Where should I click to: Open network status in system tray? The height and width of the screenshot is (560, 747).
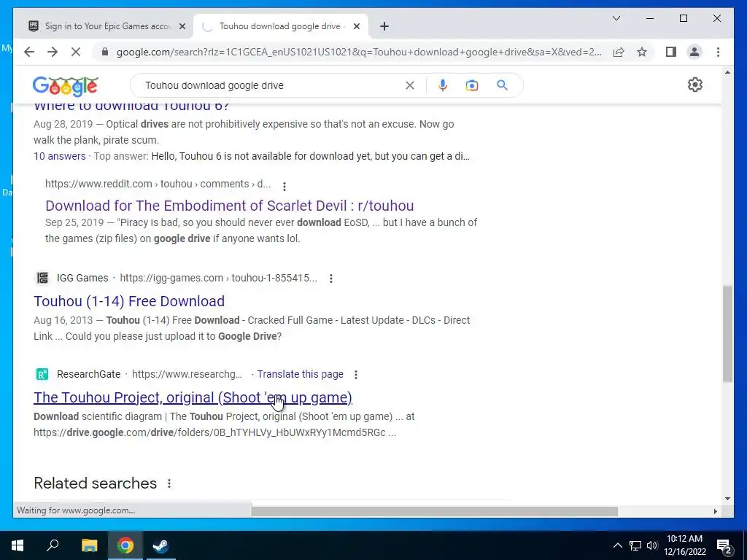pyautogui.click(x=635, y=545)
